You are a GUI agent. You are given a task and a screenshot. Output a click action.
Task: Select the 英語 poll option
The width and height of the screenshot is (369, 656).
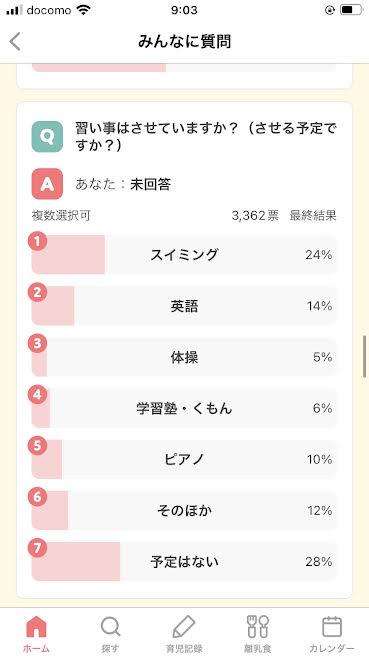click(x=184, y=306)
